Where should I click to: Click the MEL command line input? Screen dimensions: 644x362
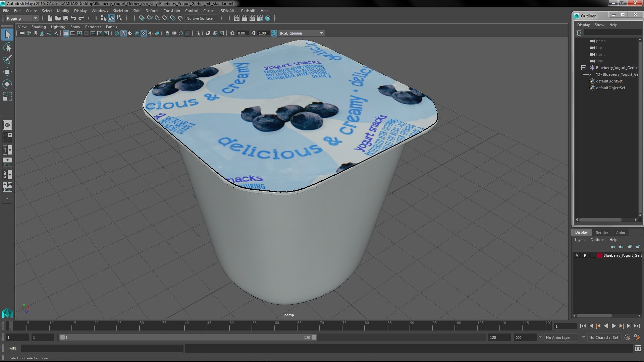pyautogui.click(x=102, y=349)
